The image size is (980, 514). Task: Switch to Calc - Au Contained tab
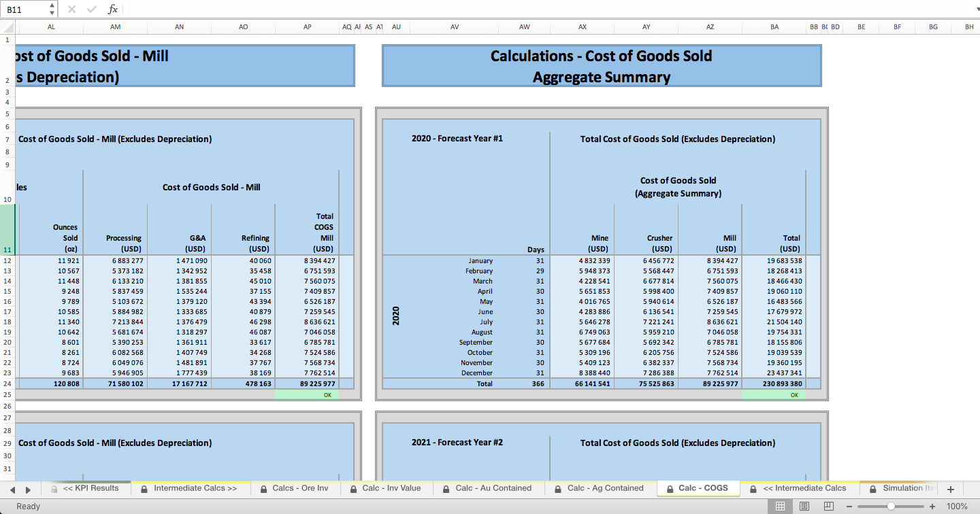tap(487, 488)
